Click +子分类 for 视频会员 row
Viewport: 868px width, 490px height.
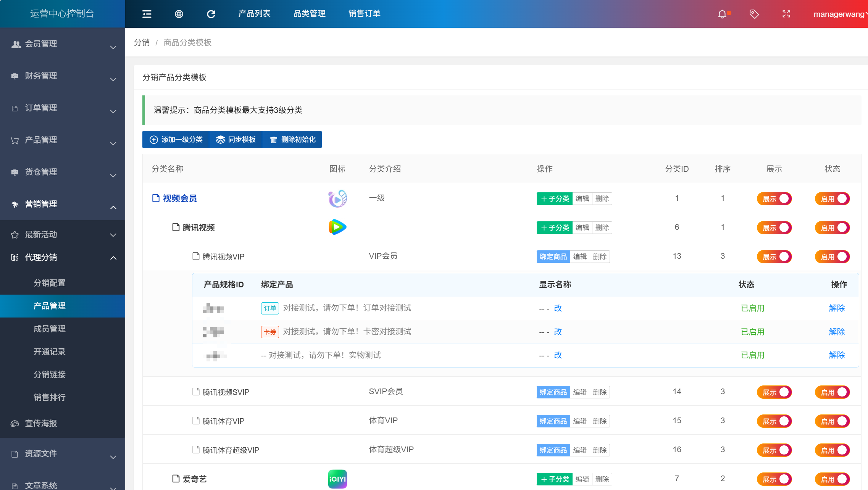coord(554,198)
